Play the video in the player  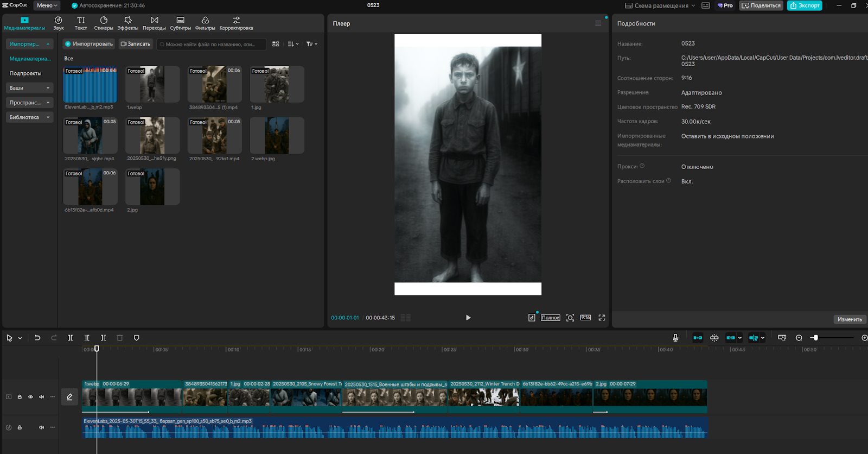click(x=468, y=318)
